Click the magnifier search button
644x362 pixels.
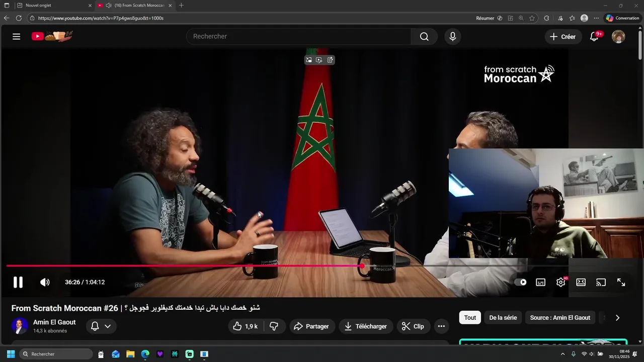pyautogui.click(x=424, y=36)
